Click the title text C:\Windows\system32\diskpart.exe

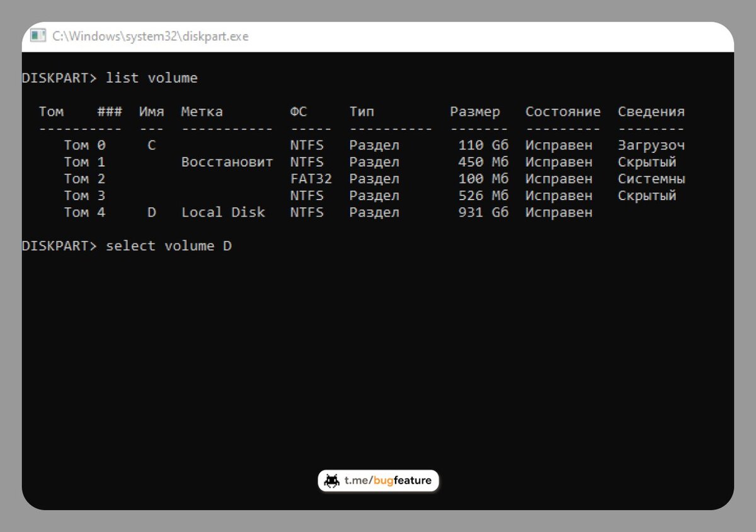pyautogui.click(x=150, y=37)
